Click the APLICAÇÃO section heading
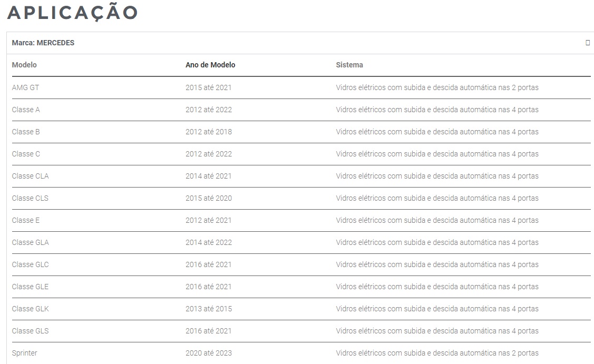594x364 pixels. click(72, 12)
